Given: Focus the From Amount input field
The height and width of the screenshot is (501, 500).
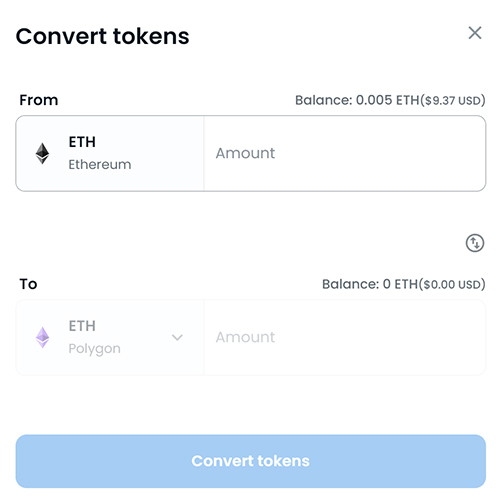Looking at the screenshot, I should (344, 154).
